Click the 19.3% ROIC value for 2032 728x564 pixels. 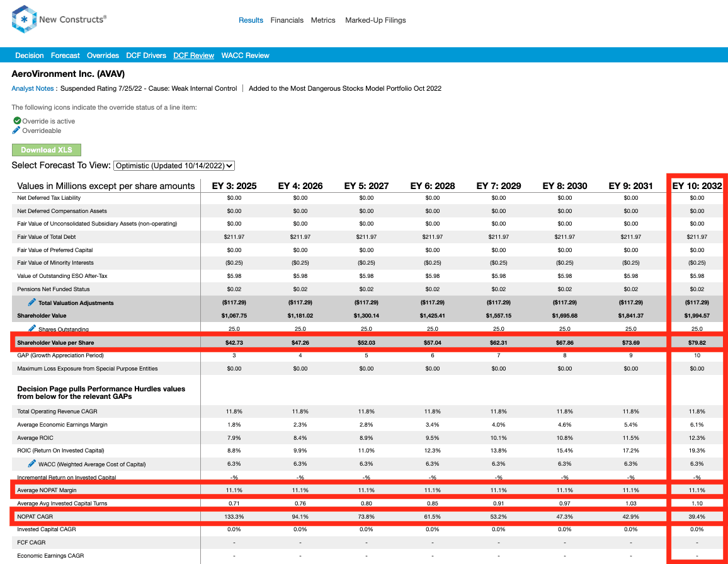click(x=697, y=451)
